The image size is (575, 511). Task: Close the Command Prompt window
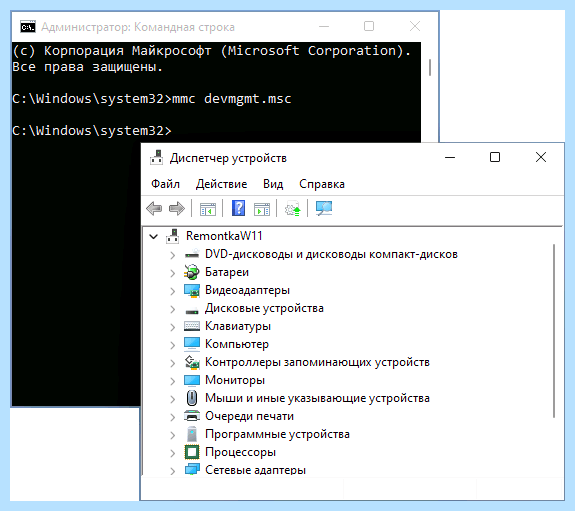[x=415, y=26]
